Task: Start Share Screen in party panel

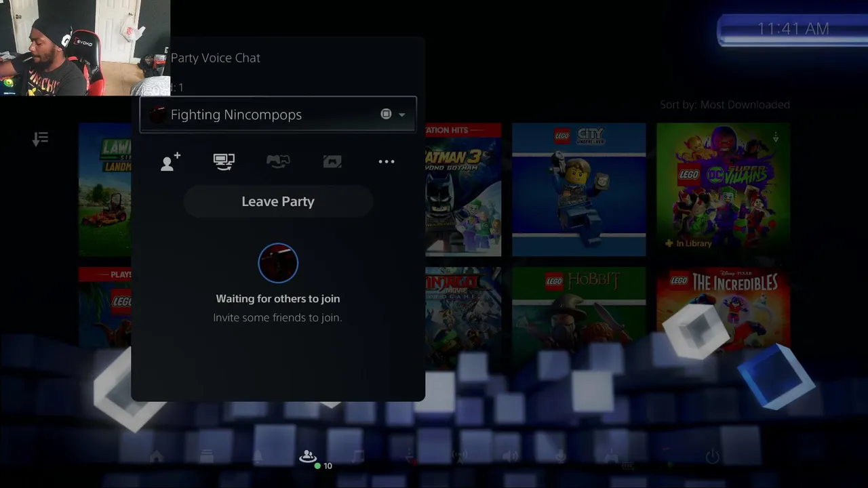Action: click(x=224, y=161)
